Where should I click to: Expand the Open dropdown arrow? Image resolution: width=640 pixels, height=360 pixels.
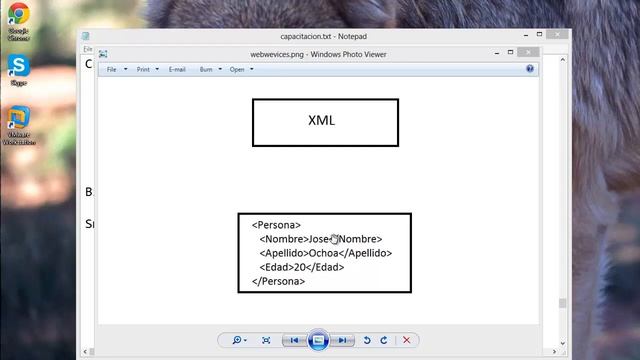tap(251, 69)
